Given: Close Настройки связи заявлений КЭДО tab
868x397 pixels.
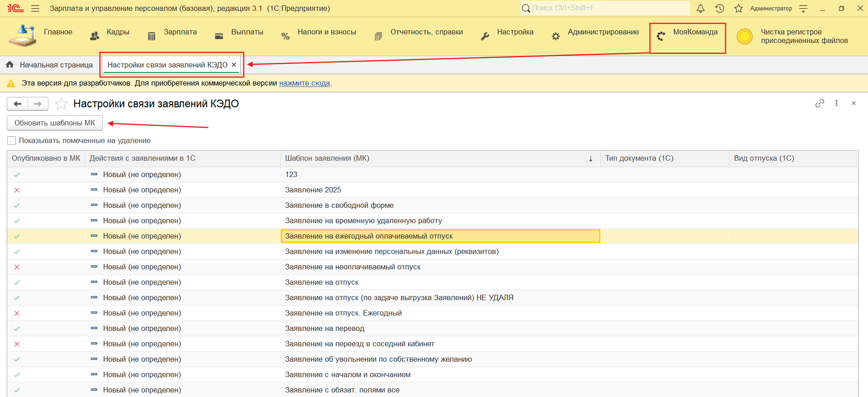Looking at the screenshot, I should point(234,65).
